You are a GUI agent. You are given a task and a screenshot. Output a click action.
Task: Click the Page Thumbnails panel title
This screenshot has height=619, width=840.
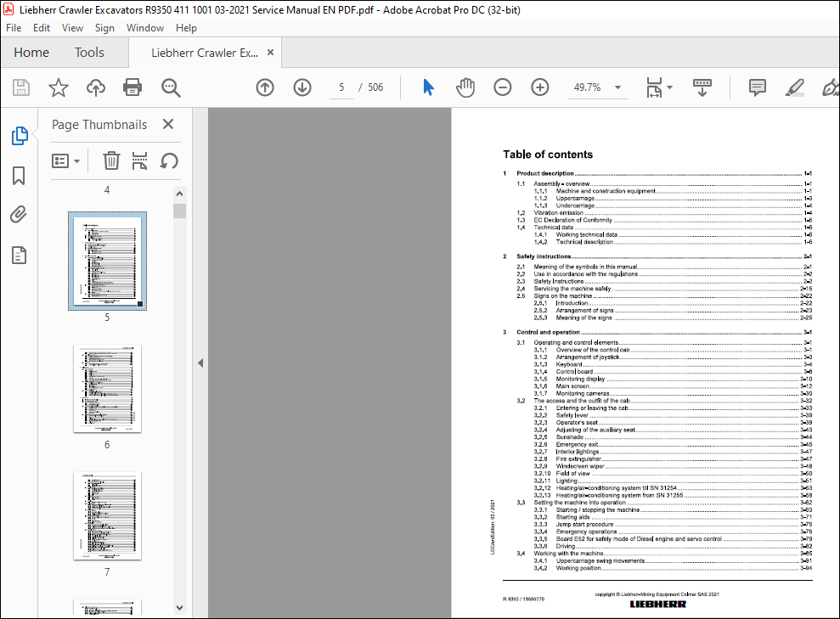(99, 125)
